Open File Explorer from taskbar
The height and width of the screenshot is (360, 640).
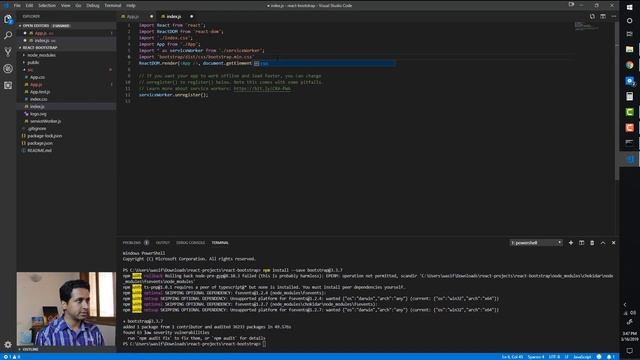(629, 49)
